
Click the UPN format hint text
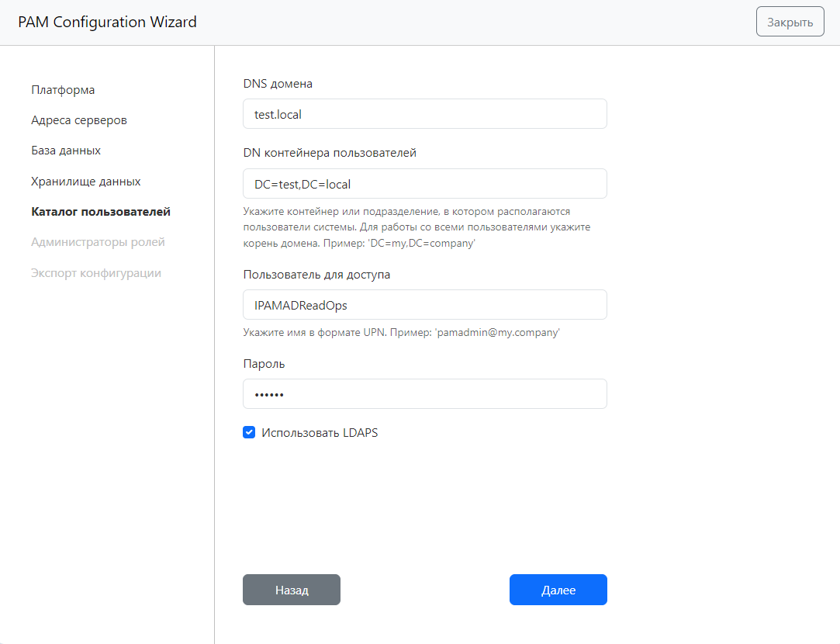[x=401, y=332]
